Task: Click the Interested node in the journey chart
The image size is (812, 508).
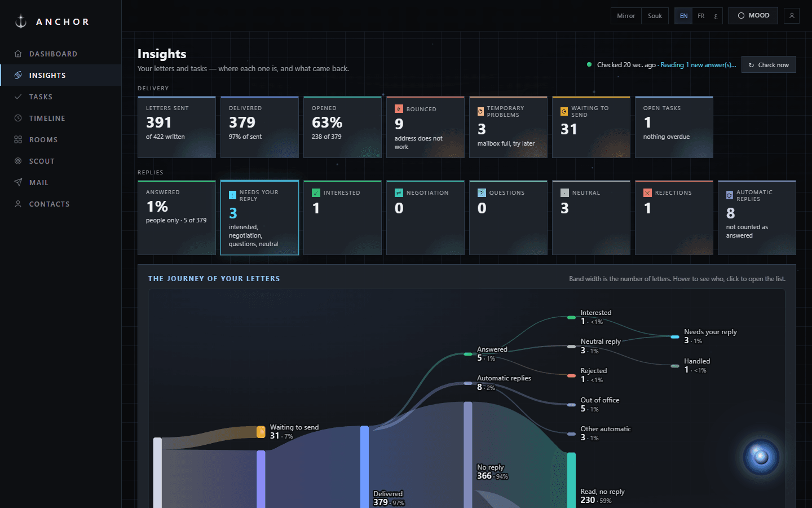Action: 571,317
